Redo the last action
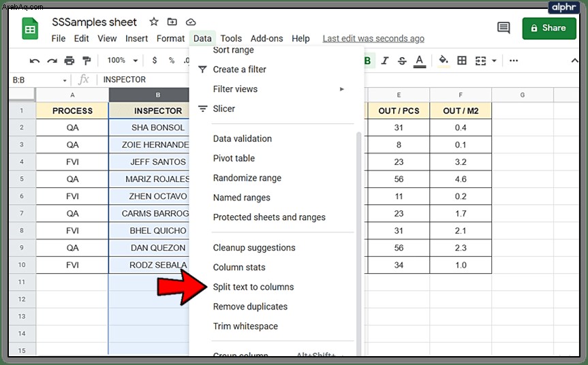This screenshot has height=365, width=588. (x=52, y=61)
